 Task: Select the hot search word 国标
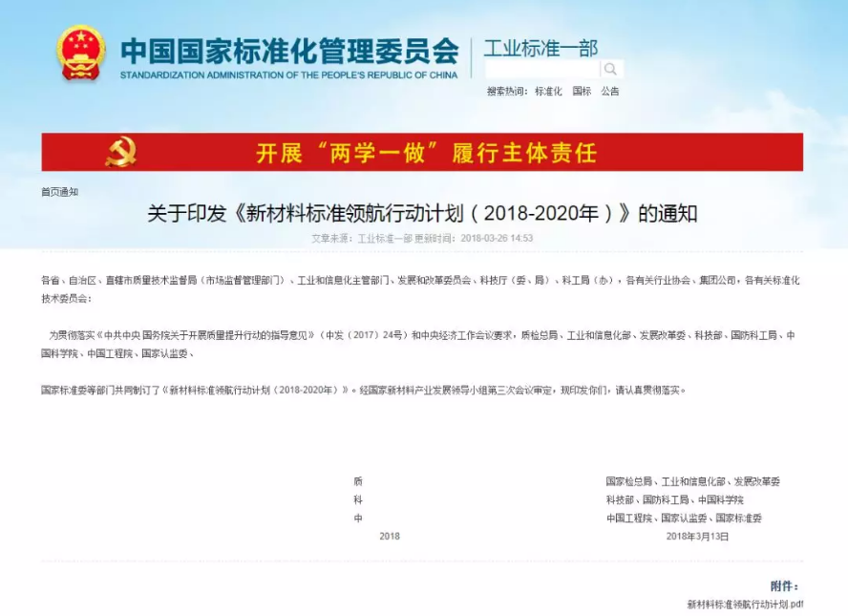pyautogui.click(x=582, y=92)
